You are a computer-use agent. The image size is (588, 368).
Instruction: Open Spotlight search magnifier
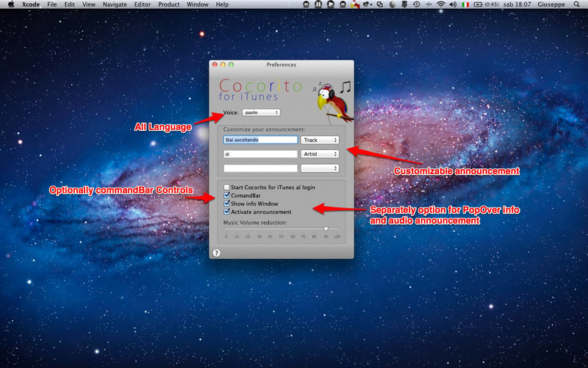[x=576, y=4]
